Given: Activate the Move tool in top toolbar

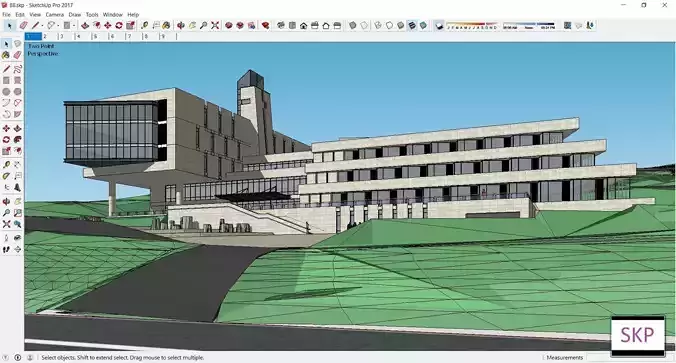Looking at the screenshot, I should tap(108, 25).
